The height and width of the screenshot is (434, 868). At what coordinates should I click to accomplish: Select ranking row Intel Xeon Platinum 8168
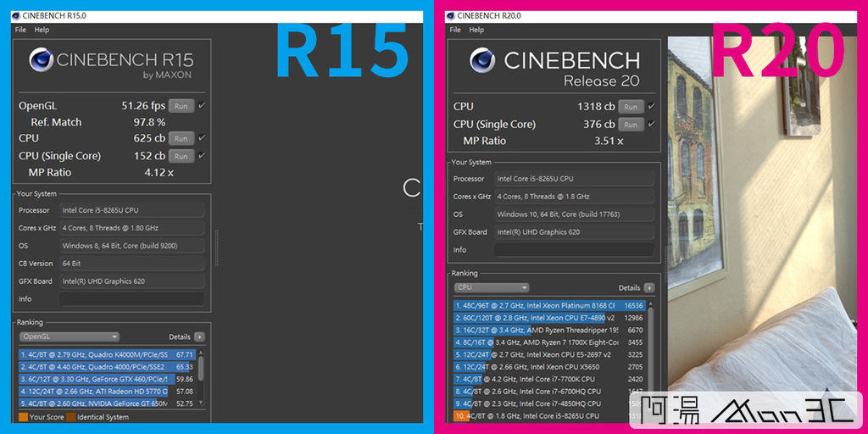pyautogui.click(x=549, y=305)
